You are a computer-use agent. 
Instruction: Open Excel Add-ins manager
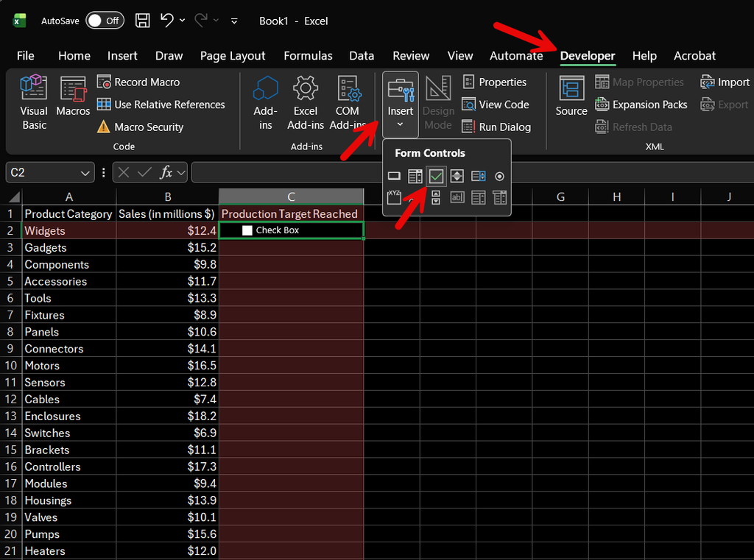pos(306,102)
